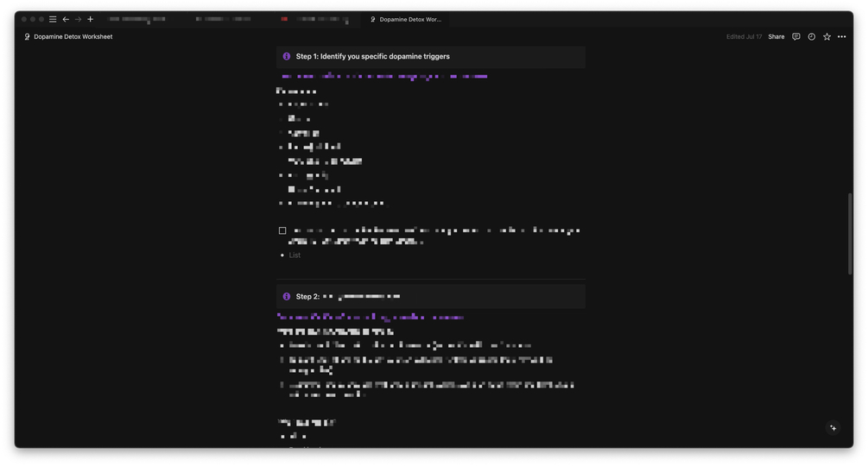Click the Edited Jul 17 timestamp
The height and width of the screenshot is (466, 868).
point(744,37)
